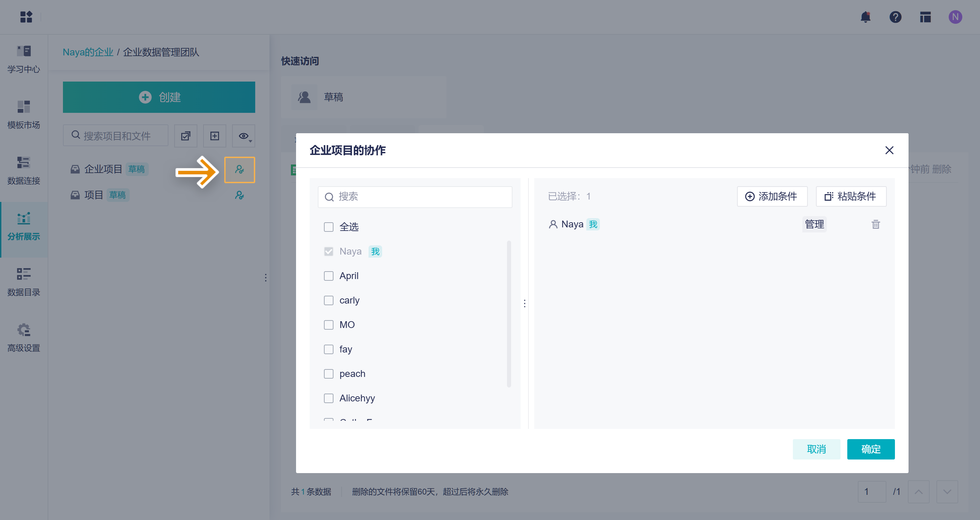Check the 全选 checkbox

pos(328,227)
